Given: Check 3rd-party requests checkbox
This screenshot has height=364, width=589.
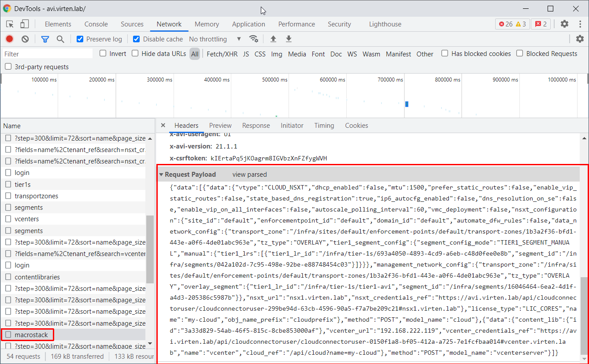Looking at the screenshot, I should pyautogui.click(x=8, y=67).
